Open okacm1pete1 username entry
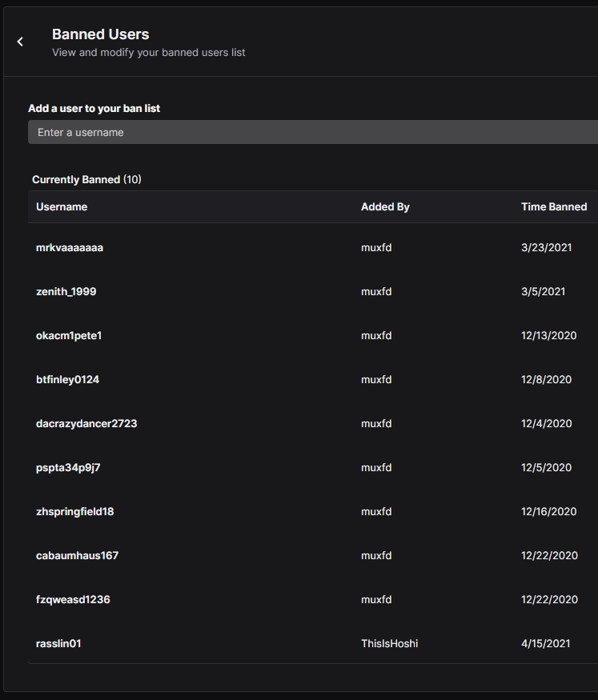Image resolution: width=598 pixels, height=700 pixels. tap(69, 336)
